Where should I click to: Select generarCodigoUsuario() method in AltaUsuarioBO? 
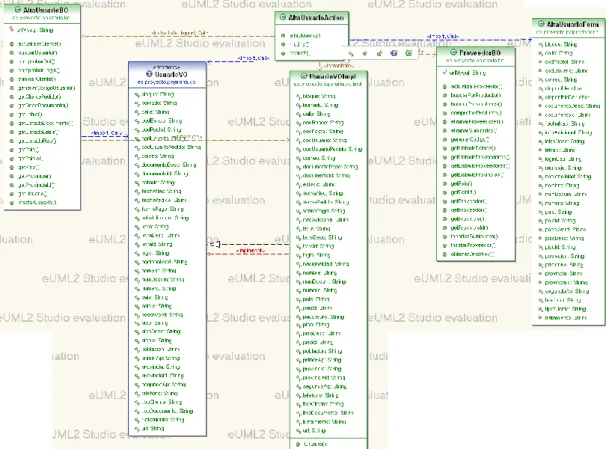(46, 88)
